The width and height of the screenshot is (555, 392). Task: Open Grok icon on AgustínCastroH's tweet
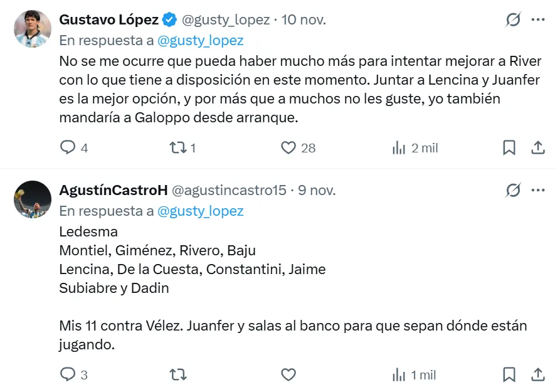[x=513, y=189]
